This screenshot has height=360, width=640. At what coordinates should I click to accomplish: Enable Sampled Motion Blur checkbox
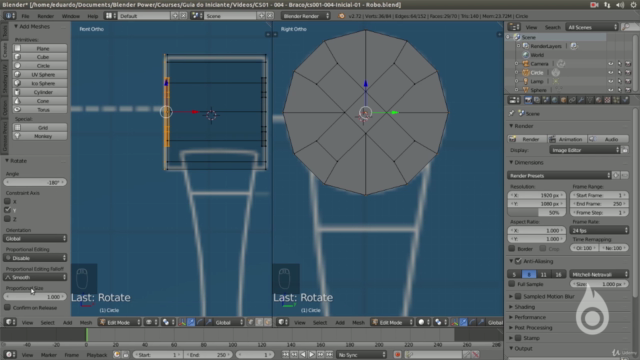pyautogui.click(x=518, y=296)
